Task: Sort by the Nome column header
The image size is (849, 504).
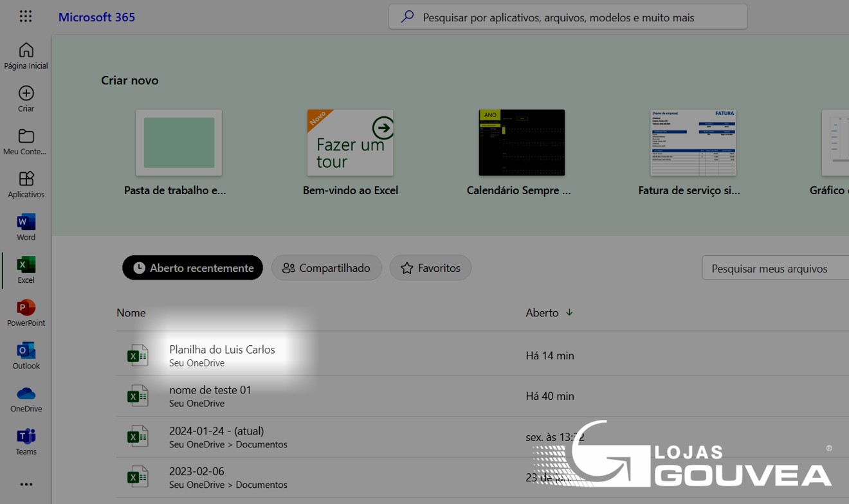Action: coord(131,312)
